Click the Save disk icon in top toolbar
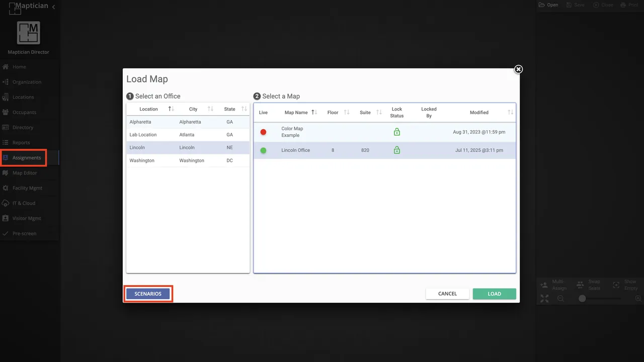Screen dimensions: 644x362 tap(569, 5)
